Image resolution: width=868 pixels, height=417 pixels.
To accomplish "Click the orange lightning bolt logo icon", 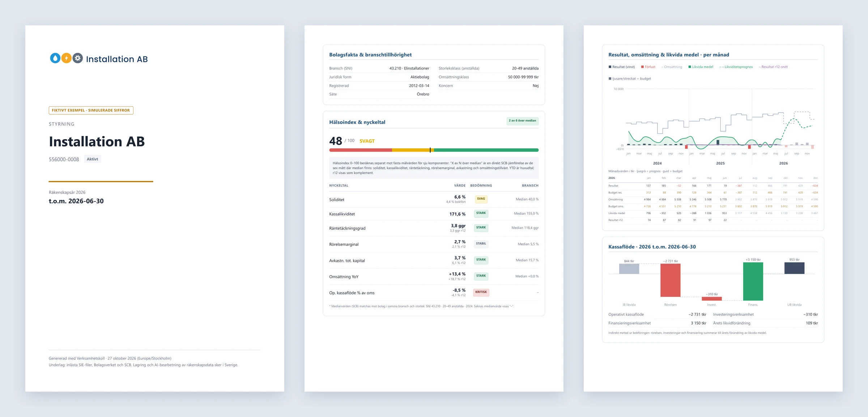I will coord(66,58).
